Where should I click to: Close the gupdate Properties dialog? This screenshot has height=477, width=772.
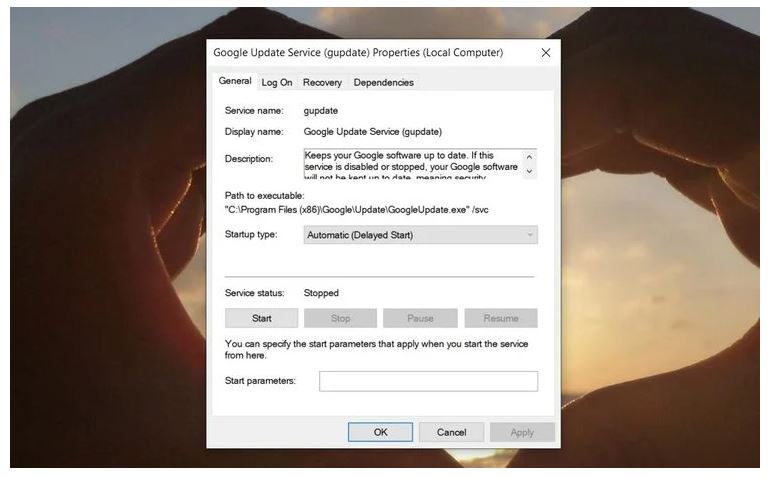click(x=545, y=52)
